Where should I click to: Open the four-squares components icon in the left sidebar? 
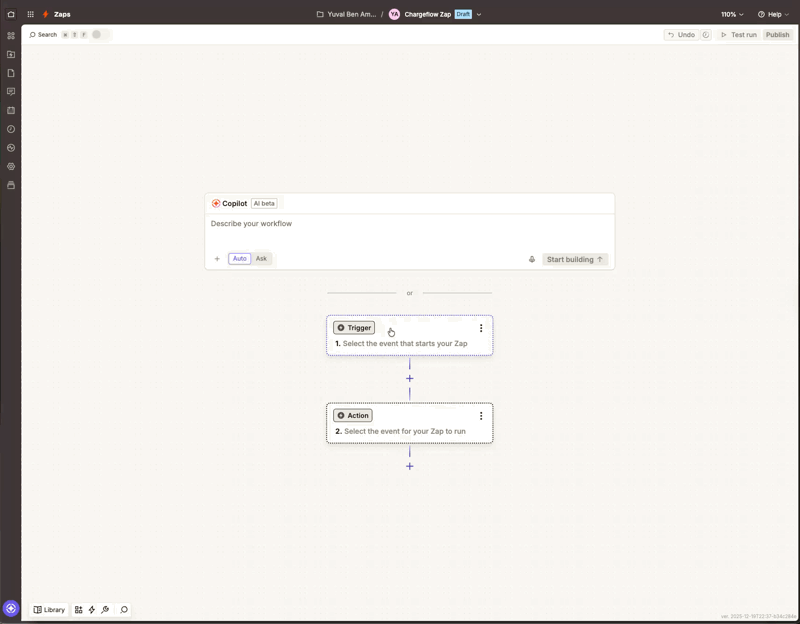point(11,36)
